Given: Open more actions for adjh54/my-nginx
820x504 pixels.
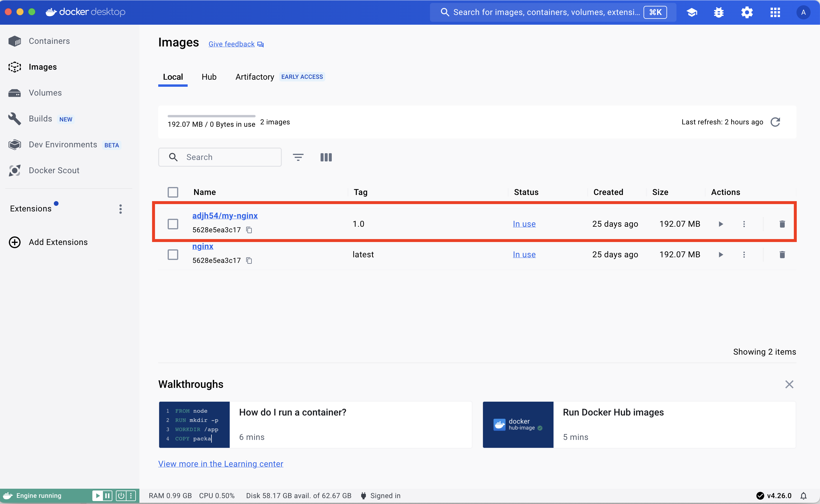Looking at the screenshot, I should (x=744, y=224).
